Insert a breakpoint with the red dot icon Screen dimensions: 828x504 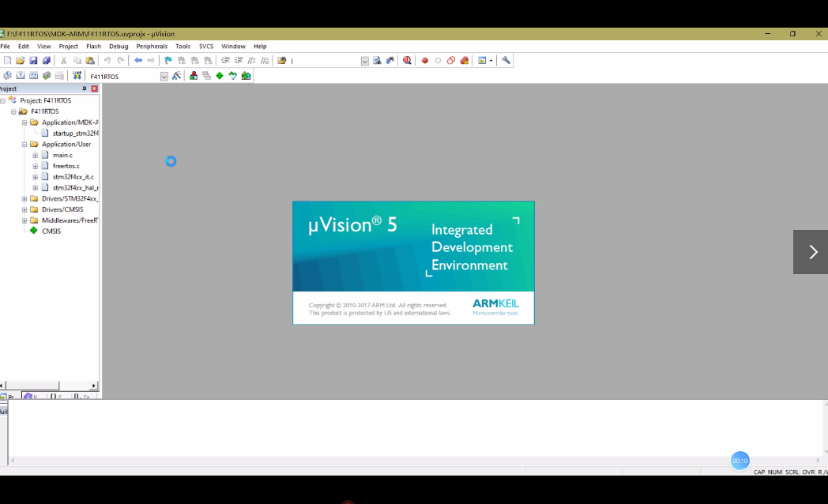coord(424,61)
